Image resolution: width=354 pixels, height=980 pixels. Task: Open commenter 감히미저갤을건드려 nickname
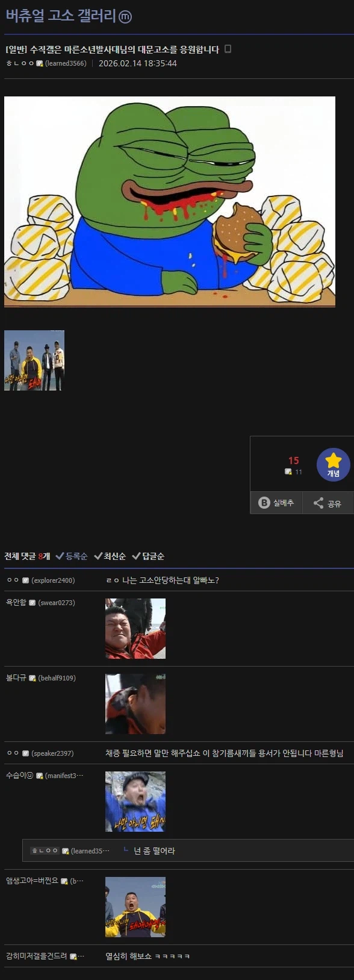37,956
